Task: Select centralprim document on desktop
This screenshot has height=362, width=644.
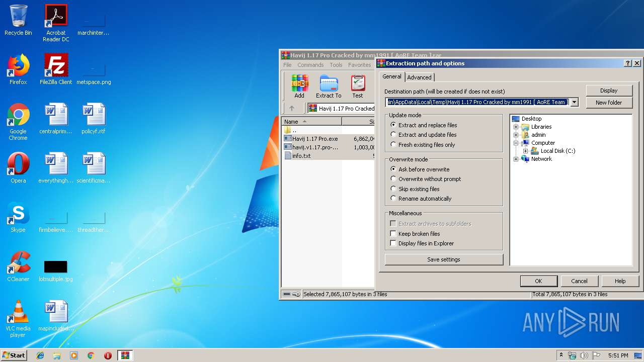Action: click(x=56, y=119)
